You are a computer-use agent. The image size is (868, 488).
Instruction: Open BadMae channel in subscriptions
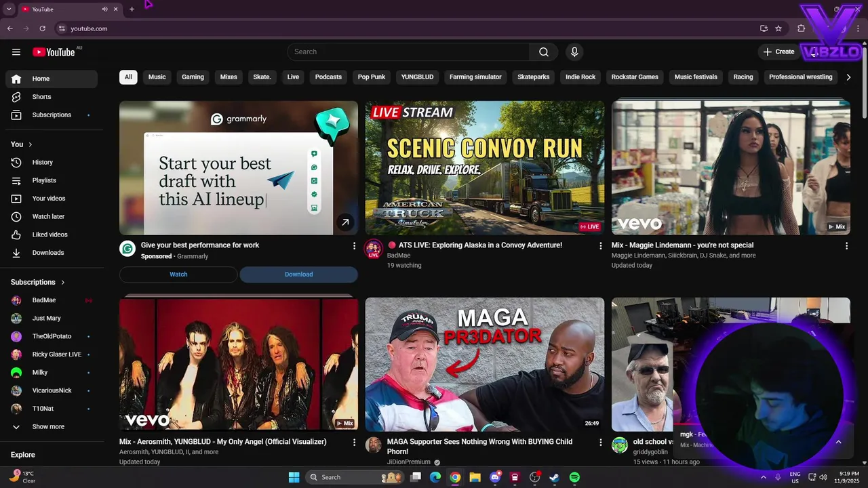52,300
